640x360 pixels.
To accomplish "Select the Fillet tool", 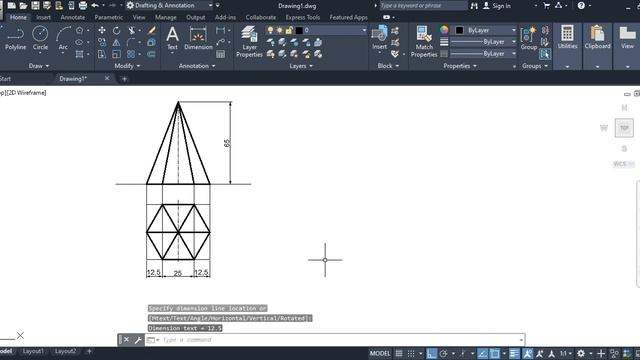I will tap(131, 42).
